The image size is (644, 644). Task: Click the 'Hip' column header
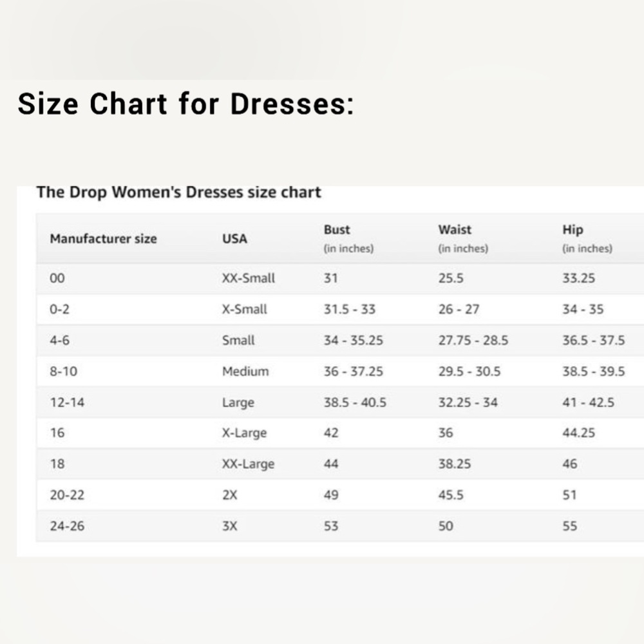(x=573, y=230)
